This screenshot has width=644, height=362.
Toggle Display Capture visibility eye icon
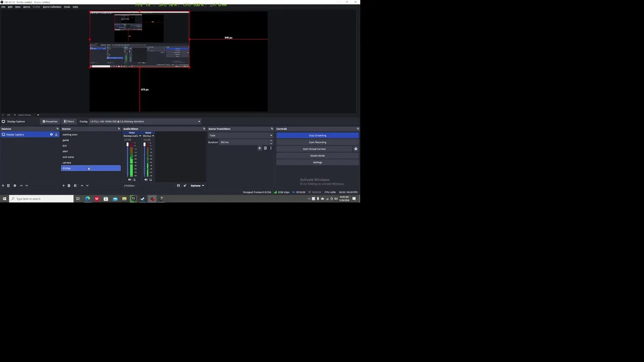tap(51, 134)
